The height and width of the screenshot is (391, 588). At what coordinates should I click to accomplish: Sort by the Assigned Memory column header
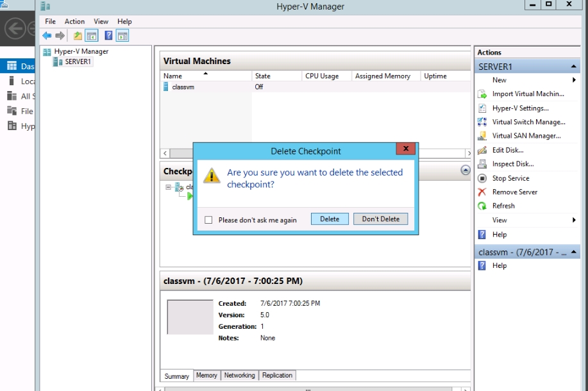point(386,76)
